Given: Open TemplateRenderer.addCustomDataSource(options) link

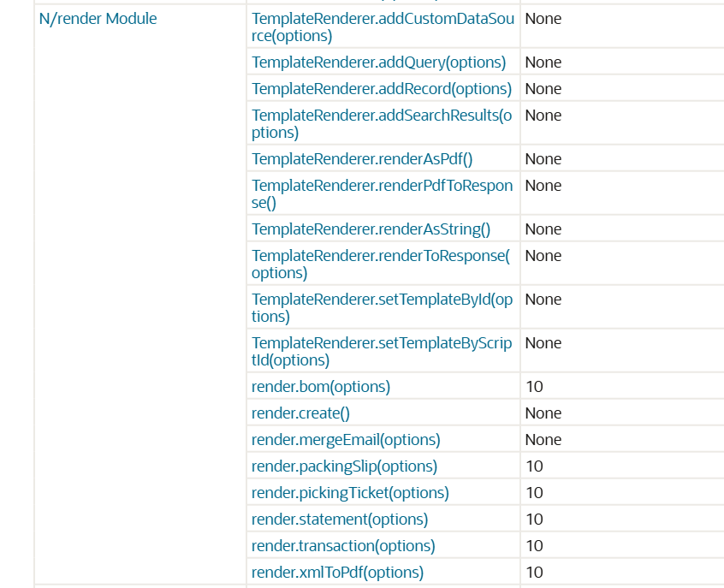Looking at the screenshot, I should point(382,27).
